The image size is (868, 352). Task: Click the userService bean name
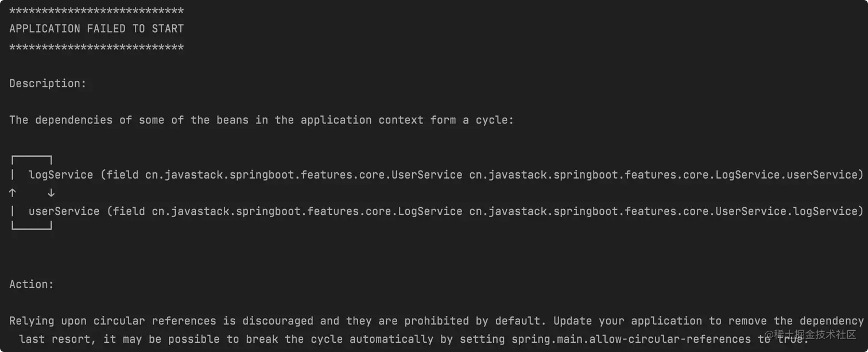click(64, 211)
